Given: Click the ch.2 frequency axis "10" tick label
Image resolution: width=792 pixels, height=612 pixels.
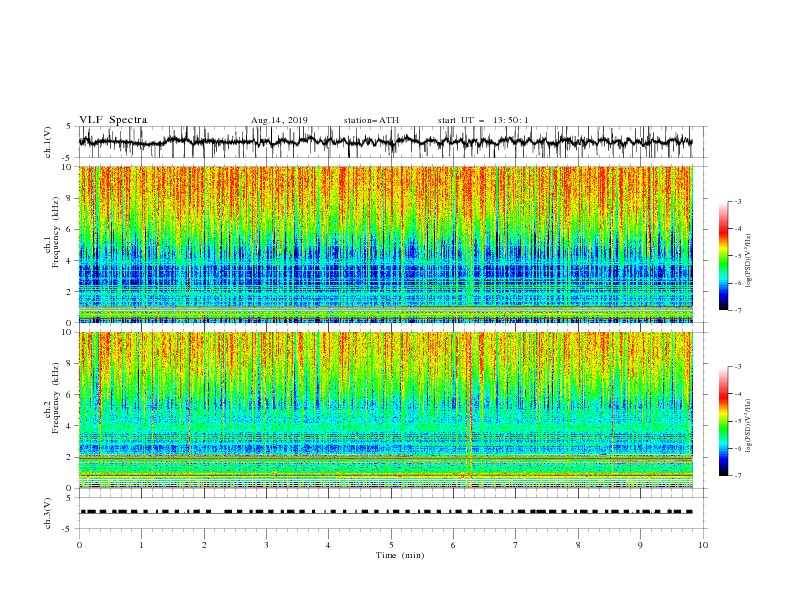Looking at the screenshot, I should (69, 332).
